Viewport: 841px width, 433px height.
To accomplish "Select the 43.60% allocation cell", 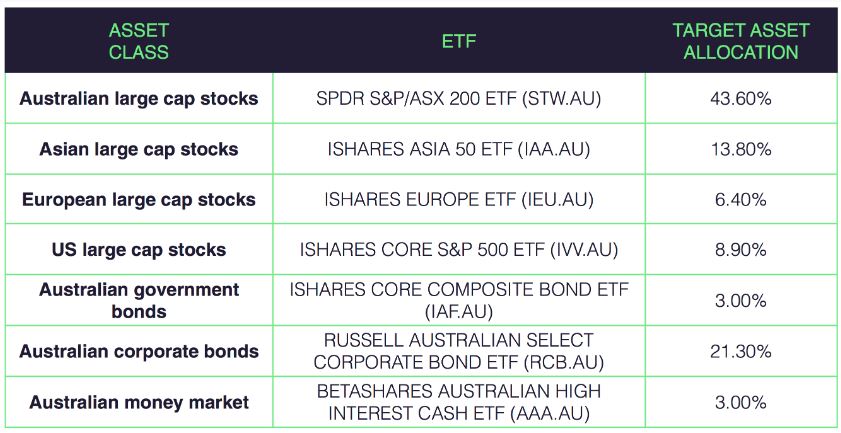I will [x=743, y=99].
